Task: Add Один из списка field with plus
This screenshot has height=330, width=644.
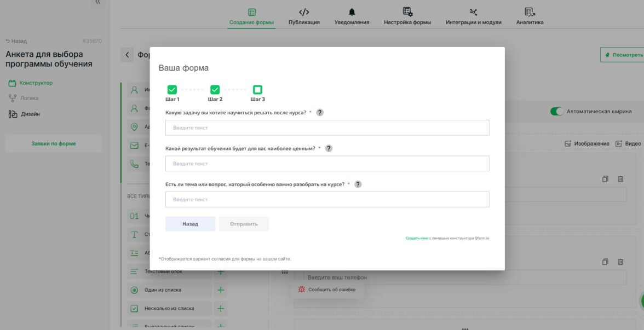Action: (x=221, y=290)
